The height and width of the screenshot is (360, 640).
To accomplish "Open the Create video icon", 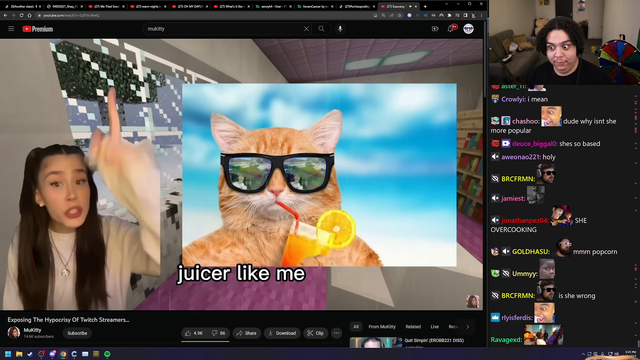I will pyautogui.click(x=435, y=29).
